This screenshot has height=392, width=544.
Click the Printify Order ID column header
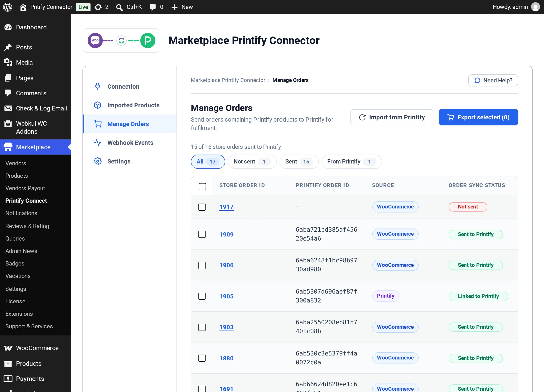[x=322, y=185]
